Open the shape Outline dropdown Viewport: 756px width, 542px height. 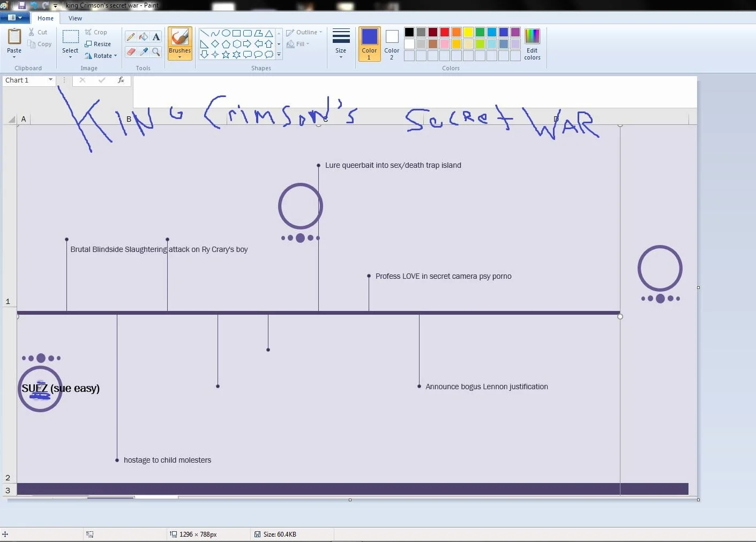(x=304, y=32)
